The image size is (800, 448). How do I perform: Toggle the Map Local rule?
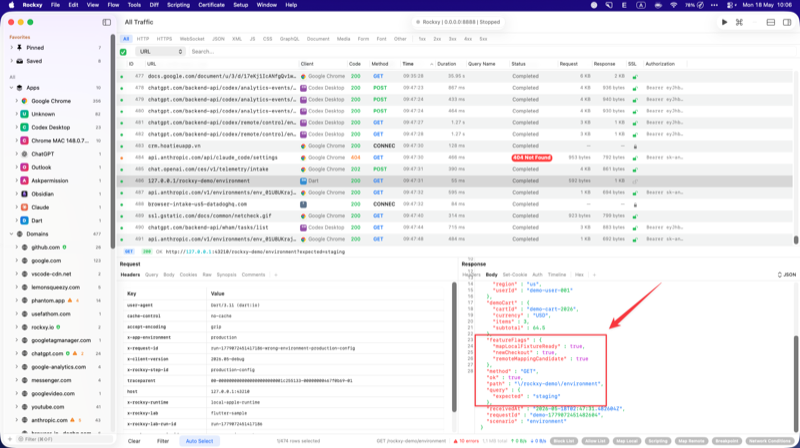pyautogui.click(x=627, y=441)
